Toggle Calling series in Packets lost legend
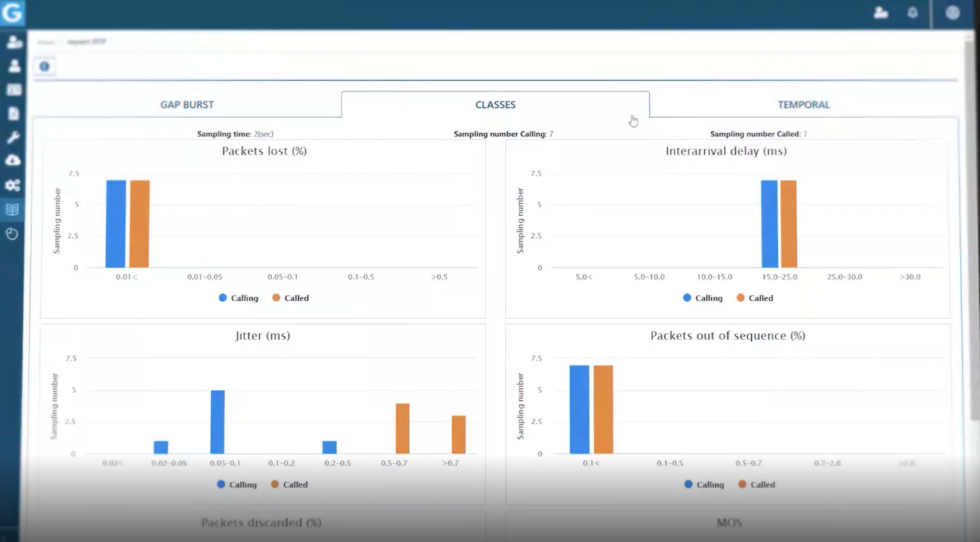 pyautogui.click(x=239, y=298)
